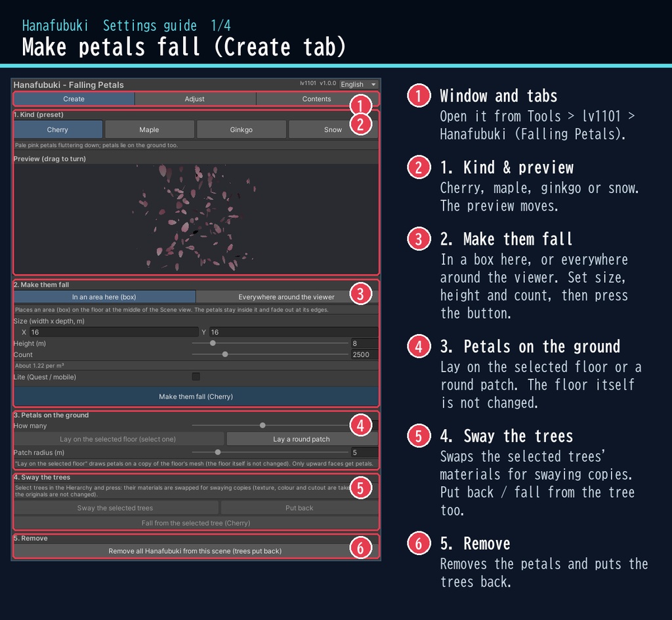Image resolution: width=672 pixels, height=620 pixels.
Task: Click 'Fall from the selected tree (Cherry)'
Action: coord(196,523)
